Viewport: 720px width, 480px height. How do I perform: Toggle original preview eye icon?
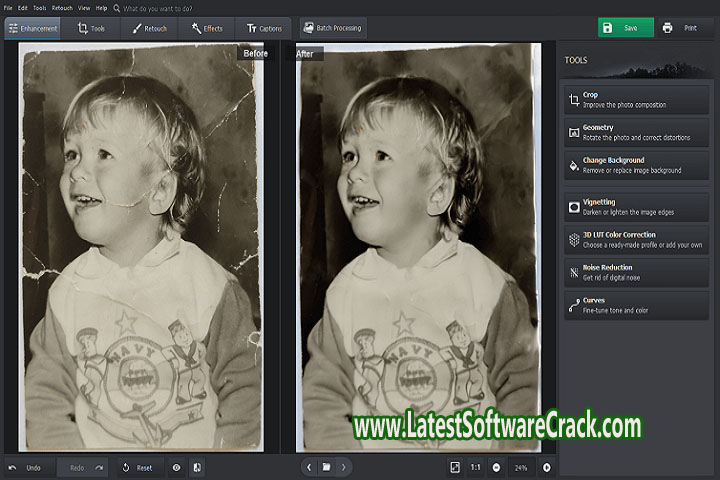(x=177, y=467)
